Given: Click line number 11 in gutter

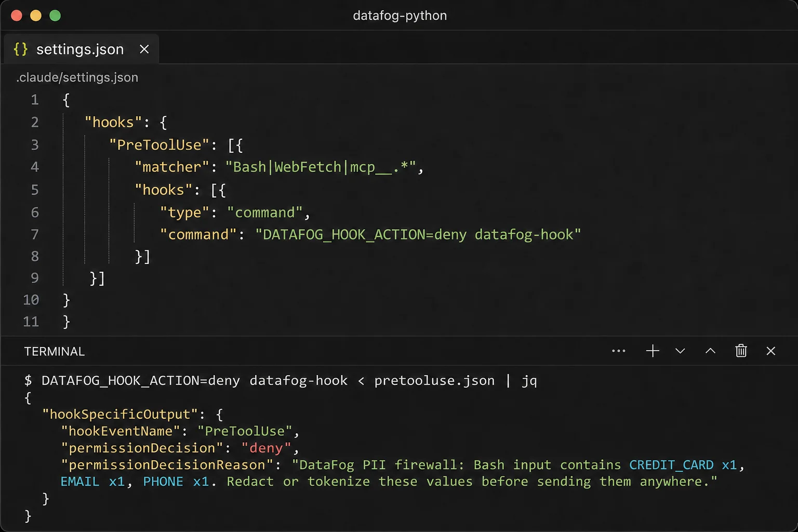Looking at the screenshot, I should tap(31, 322).
